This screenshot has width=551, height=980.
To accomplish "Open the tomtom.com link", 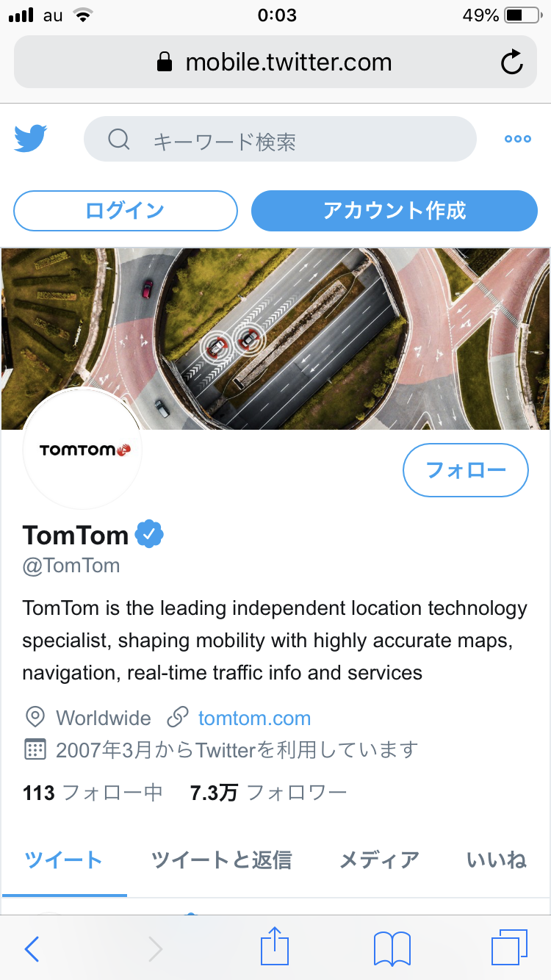I will (254, 718).
